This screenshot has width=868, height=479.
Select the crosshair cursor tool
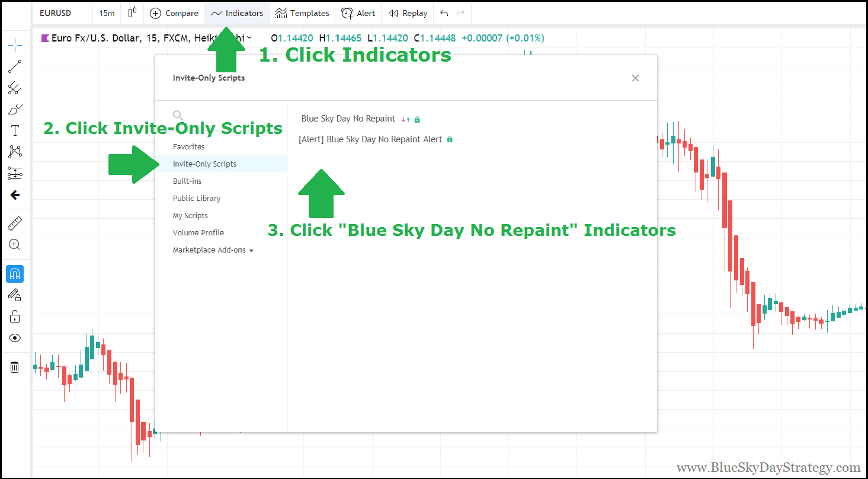coord(15,44)
